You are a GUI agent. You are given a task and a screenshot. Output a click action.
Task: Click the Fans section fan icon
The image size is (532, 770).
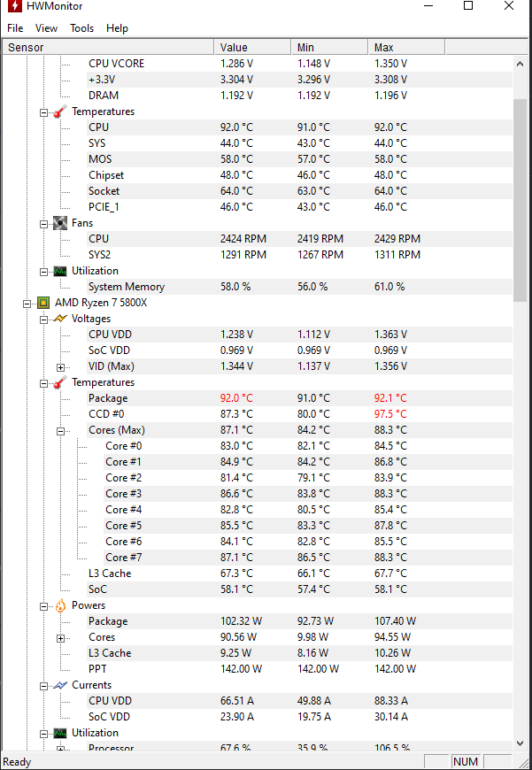(60, 223)
